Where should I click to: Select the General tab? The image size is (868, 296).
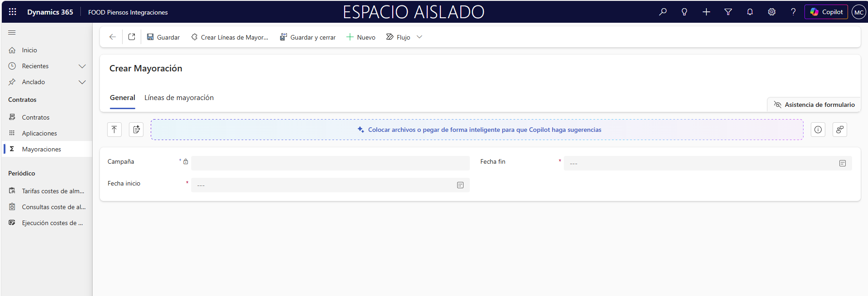[122, 98]
